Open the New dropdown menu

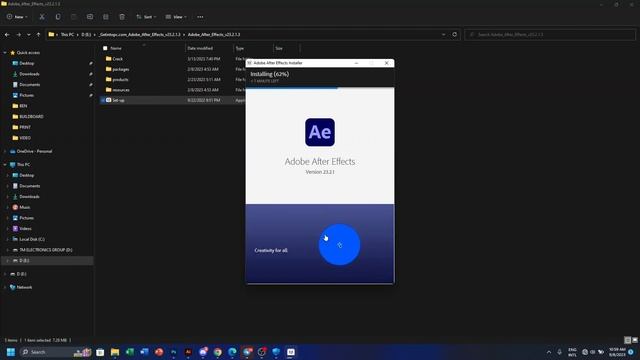tap(17, 17)
